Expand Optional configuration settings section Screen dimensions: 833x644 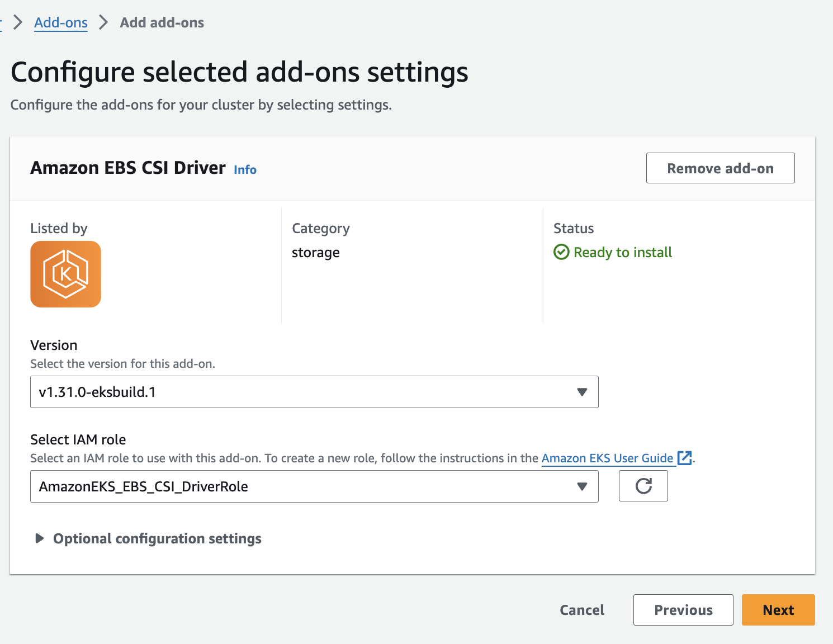(x=148, y=538)
